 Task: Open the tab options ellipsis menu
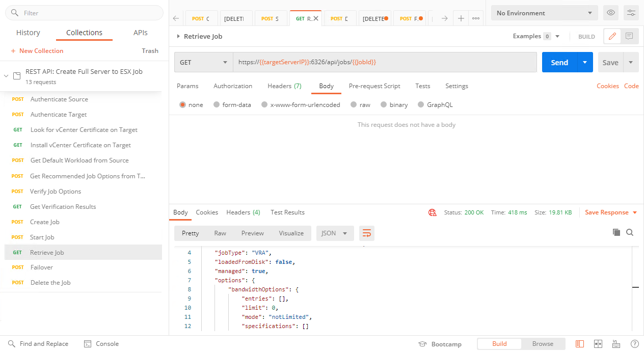pyautogui.click(x=476, y=18)
